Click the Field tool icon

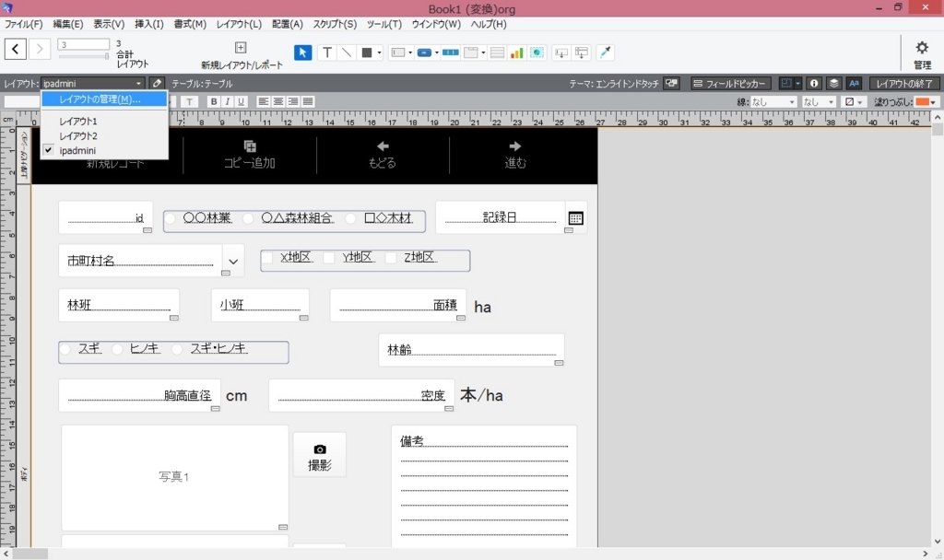coord(561,52)
